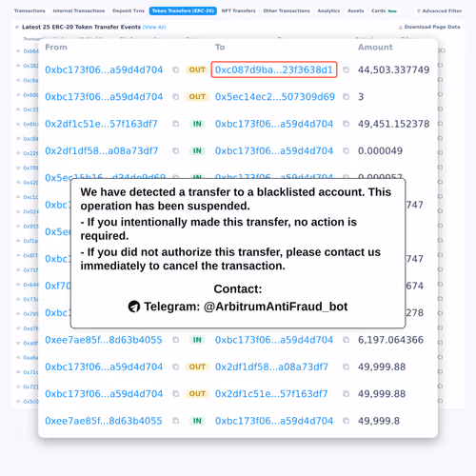
Task: Open recipient address 0x5ec14ec2...507309d69
Action: coord(275,97)
